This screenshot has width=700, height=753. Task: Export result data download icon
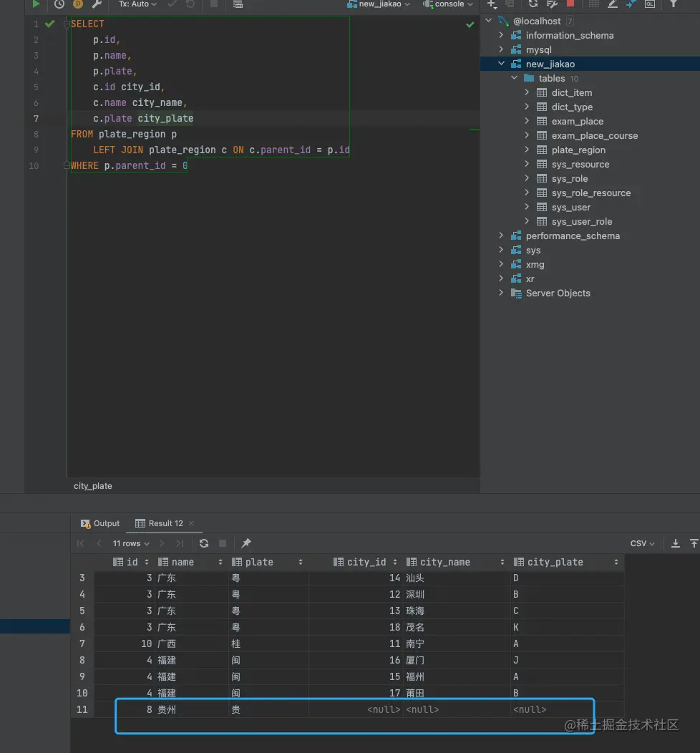675,543
